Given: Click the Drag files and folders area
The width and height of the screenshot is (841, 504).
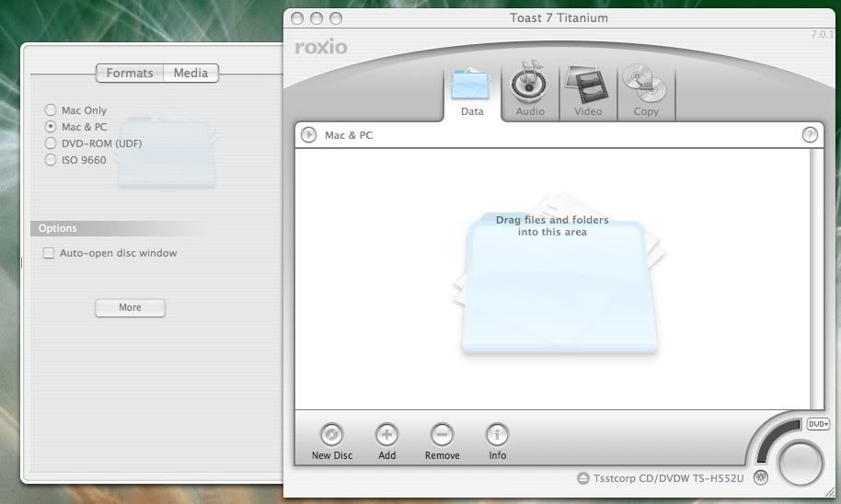Looking at the screenshot, I should tap(552, 279).
